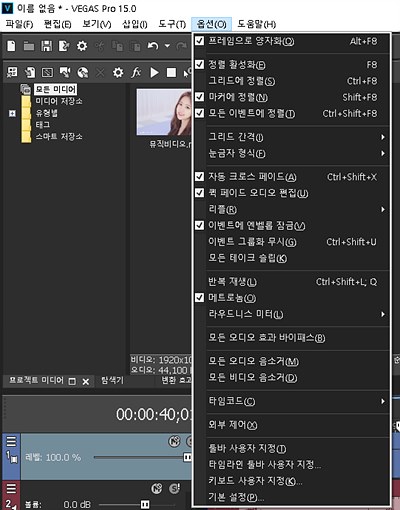This screenshot has height=510, width=400.
Task: Open project properties gear icon
Action: tap(82, 46)
